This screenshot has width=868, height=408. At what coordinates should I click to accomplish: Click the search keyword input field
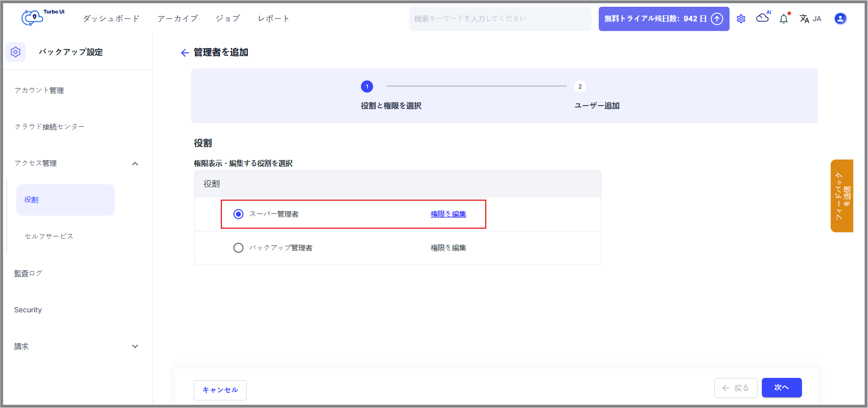500,19
